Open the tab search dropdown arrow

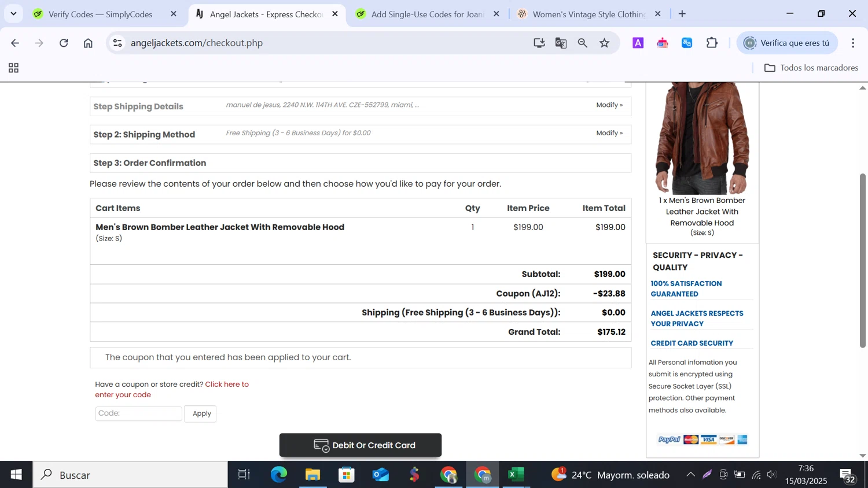pos(13,13)
